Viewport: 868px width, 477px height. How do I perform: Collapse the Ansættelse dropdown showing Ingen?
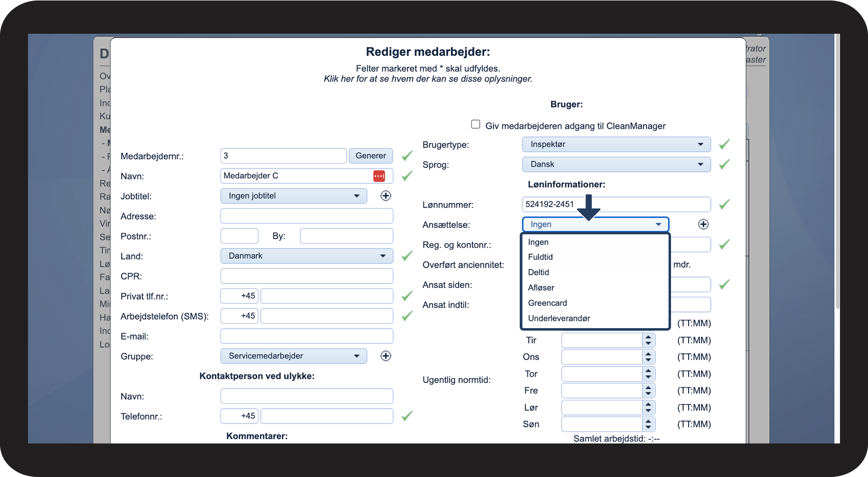(595, 224)
